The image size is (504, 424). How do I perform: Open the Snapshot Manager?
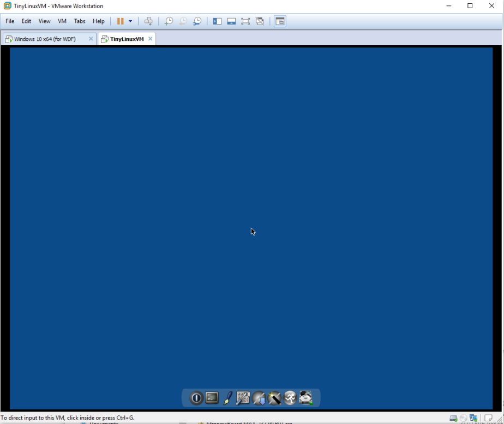click(197, 21)
